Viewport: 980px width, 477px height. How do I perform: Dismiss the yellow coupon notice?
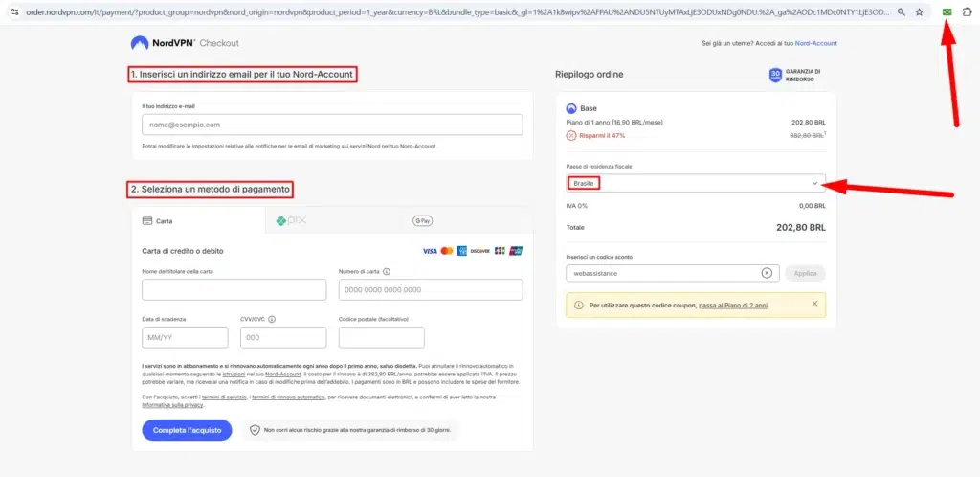814,304
